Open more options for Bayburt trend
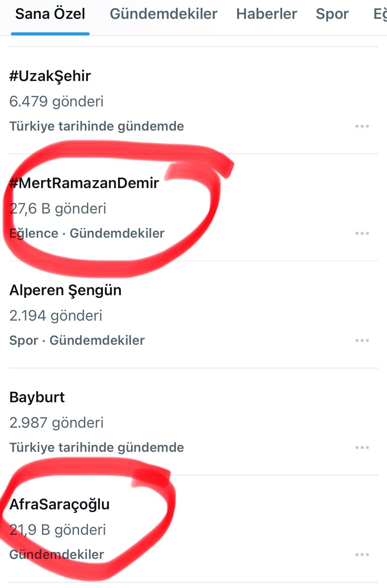The width and height of the screenshot is (387, 588). click(362, 448)
